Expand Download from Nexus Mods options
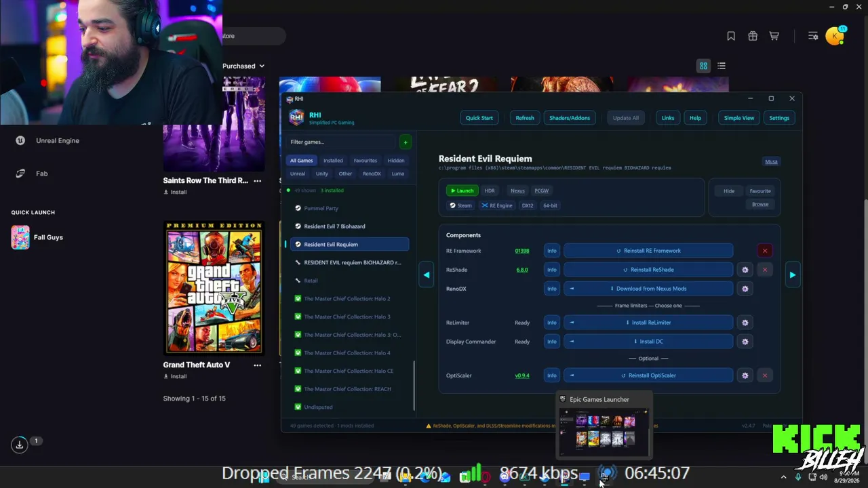Image resolution: width=868 pixels, height=488 pixels. (572, 289)
